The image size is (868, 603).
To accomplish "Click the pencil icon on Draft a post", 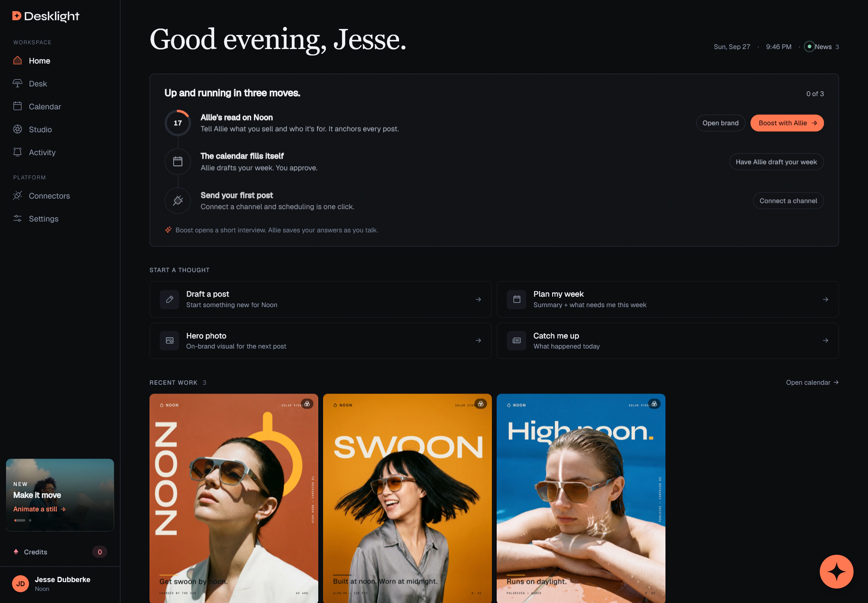I will [170, 299].
